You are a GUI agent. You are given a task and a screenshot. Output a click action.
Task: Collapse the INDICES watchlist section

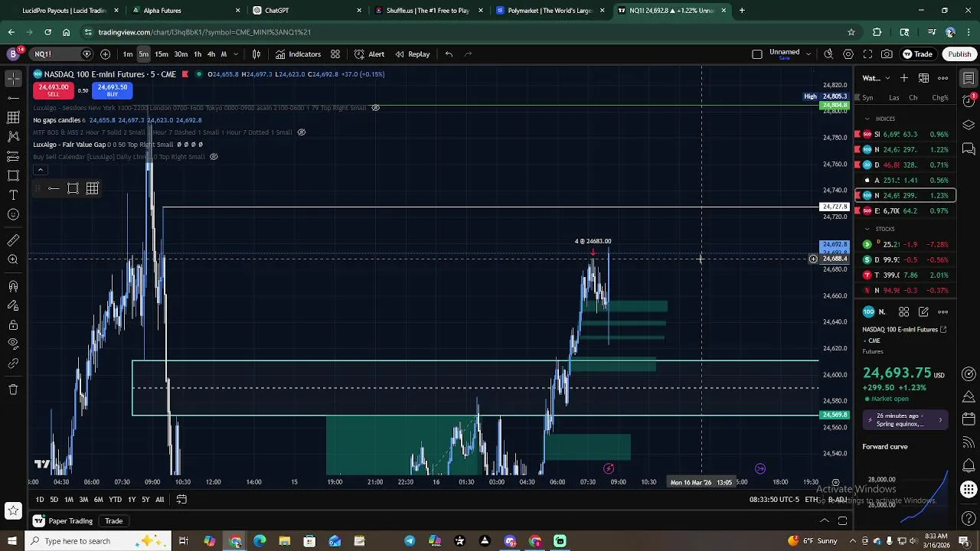pos(867,119)
